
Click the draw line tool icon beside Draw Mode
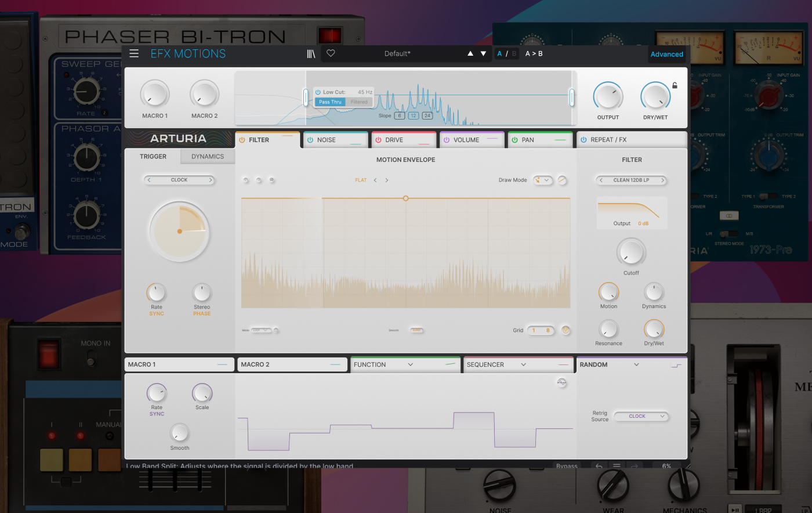(562, 180)
